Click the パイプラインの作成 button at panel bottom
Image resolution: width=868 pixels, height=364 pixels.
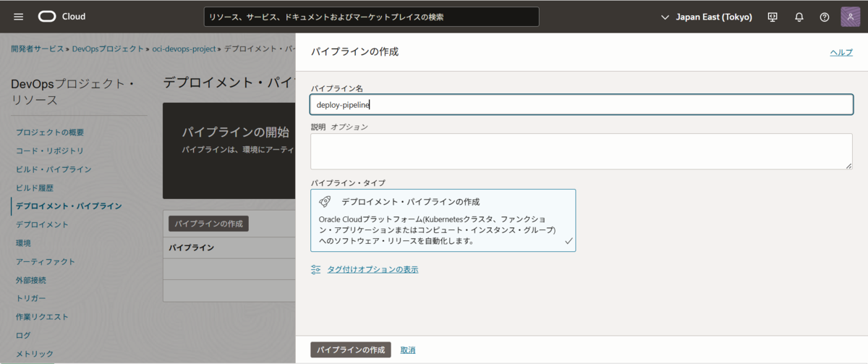coord(351,350)
